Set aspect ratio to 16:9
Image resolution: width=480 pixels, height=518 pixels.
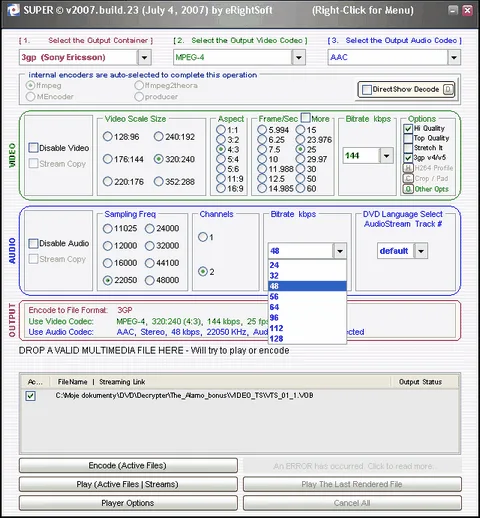click(x=221, y=189)
